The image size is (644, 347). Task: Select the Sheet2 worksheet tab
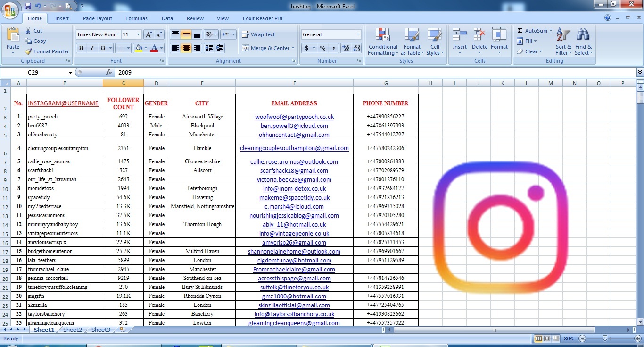point(72,330)
